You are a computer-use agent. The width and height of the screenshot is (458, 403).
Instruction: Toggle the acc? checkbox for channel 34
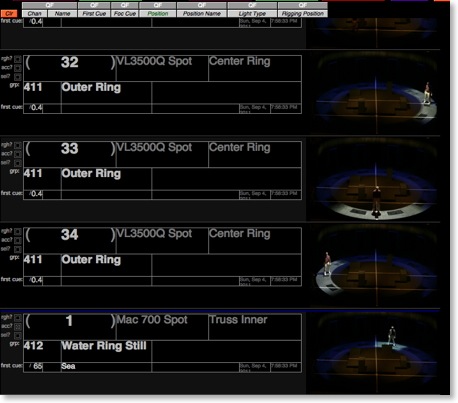(x=18, y=241)
